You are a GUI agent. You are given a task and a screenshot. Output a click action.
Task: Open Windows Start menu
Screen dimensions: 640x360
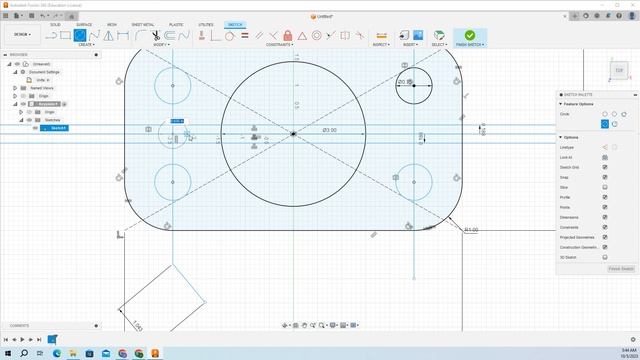click(x=8, y=353)
